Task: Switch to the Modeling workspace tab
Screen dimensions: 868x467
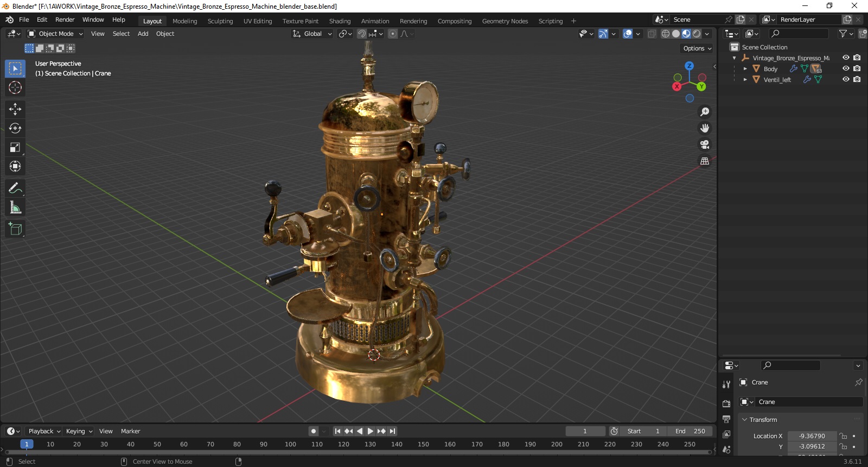Action: tap(184, 21)
